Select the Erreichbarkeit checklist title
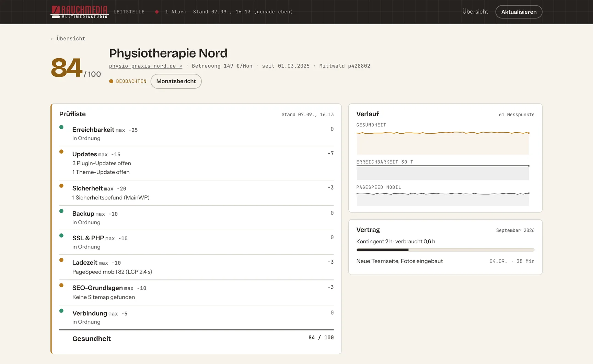 [93, 130]
